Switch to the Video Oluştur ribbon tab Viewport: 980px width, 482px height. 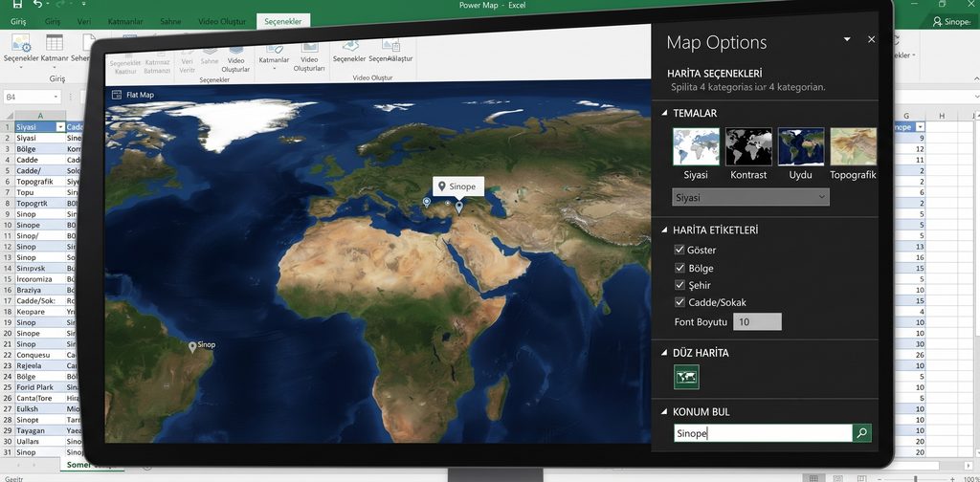click(x=222, y=21)
